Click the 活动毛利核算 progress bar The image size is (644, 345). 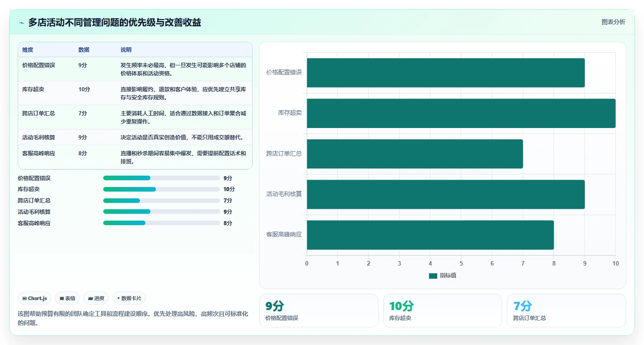(x=161, y=212)
